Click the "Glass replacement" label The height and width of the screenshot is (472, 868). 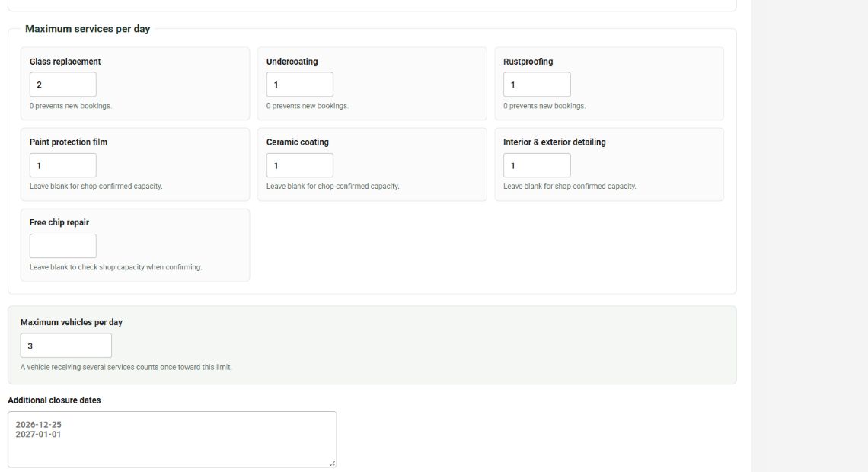pyautogui.click(x=65, y=62)
